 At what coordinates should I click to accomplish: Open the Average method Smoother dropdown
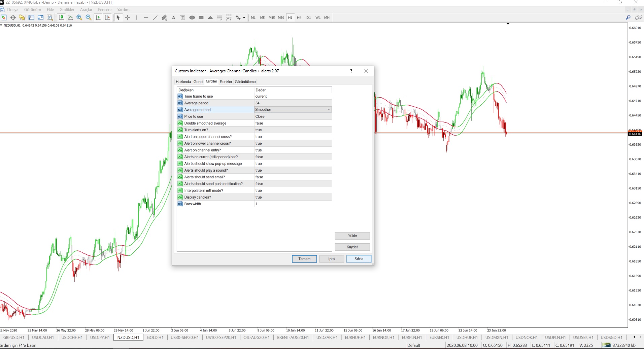329,110
